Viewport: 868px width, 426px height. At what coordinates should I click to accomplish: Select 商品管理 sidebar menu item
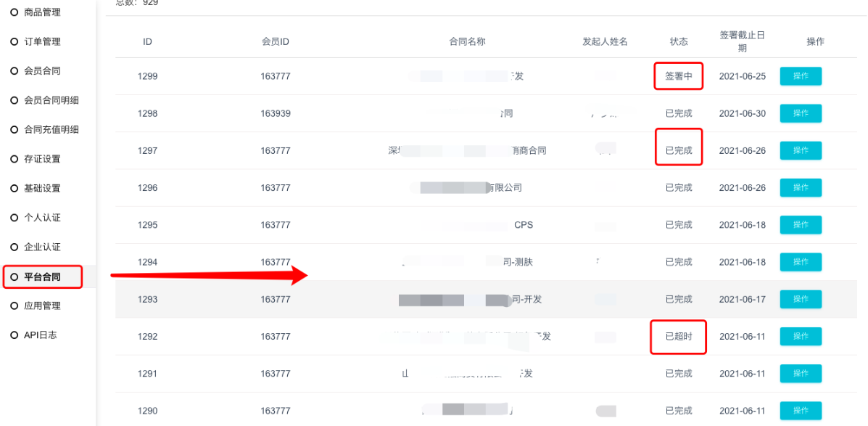click(x=42, y=12)
